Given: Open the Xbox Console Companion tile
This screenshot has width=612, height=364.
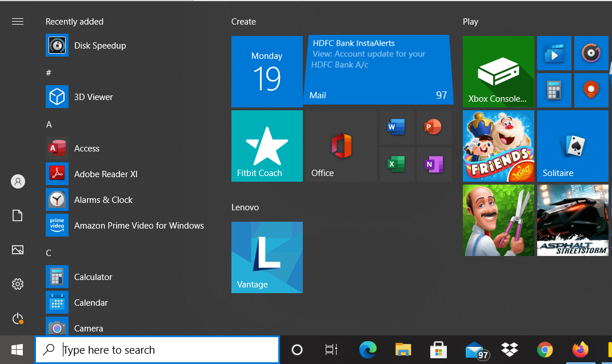Looking at the screenshot, I should [x=498, y=71].
